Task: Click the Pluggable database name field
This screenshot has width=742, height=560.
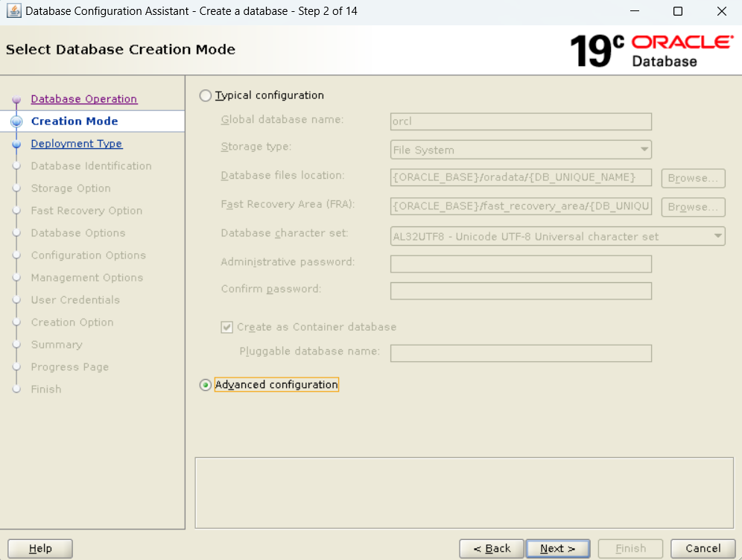Action: click(521, 353)
